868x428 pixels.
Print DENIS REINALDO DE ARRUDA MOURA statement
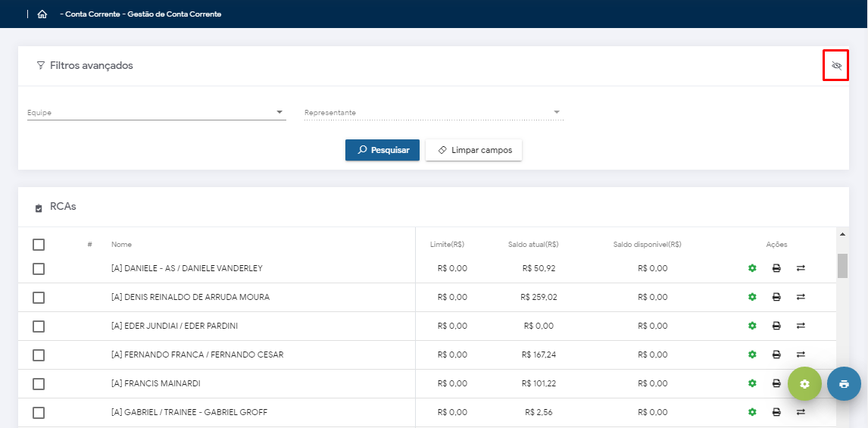point(776,297)
